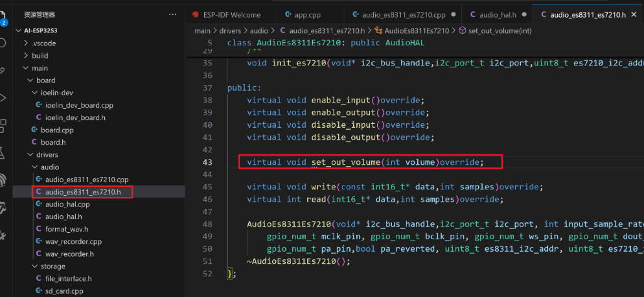This screenshot has width=644, height=297.
Task: Click the set_out_volume(int) breadcrumb
Action: (x=499, y=30)
